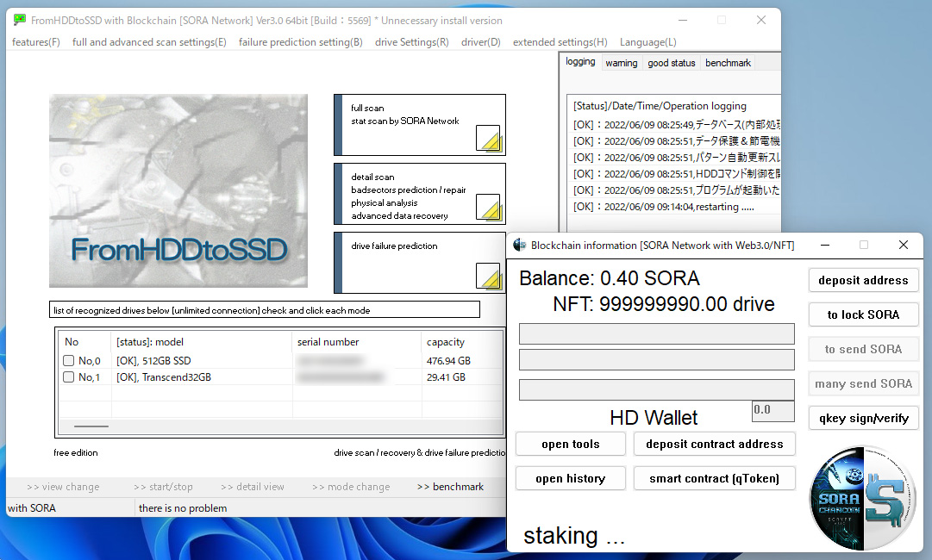
Task: Open the features(F) menu
Action: click(35, 42)
